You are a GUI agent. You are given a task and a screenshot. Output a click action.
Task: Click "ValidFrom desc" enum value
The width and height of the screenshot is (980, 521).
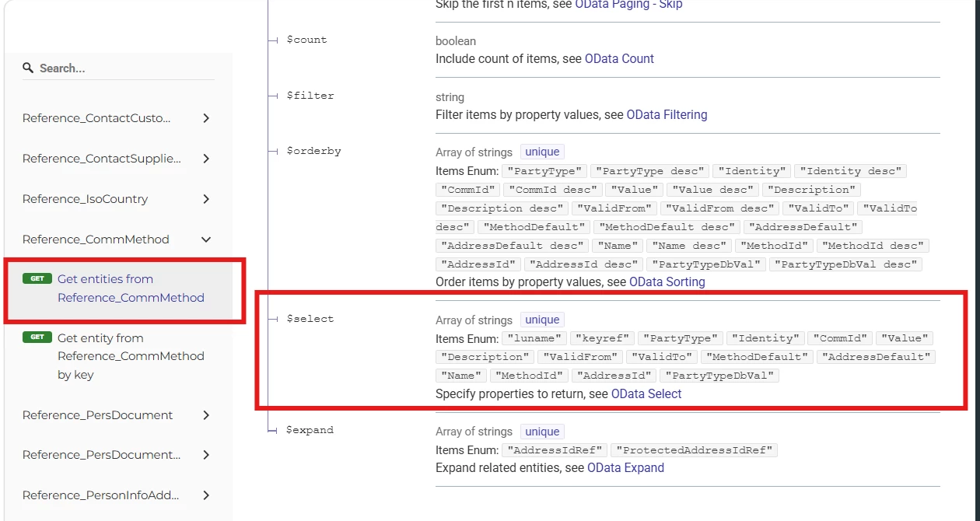tap(720, 208)
